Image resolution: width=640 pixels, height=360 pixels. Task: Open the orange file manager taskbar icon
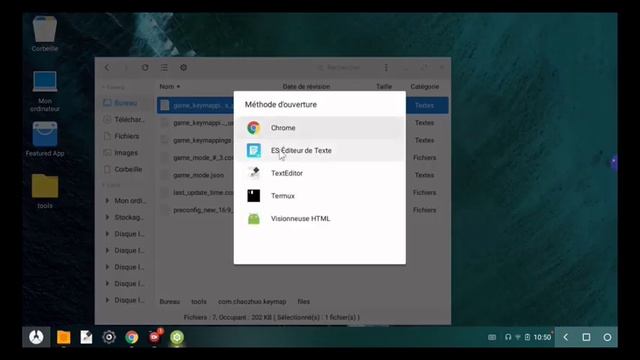click(64, 337)
